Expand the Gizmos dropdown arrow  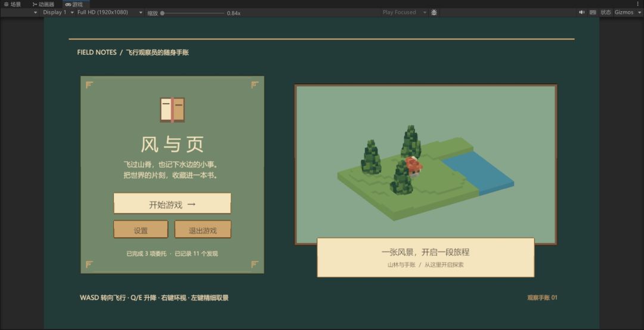[638, 13]
